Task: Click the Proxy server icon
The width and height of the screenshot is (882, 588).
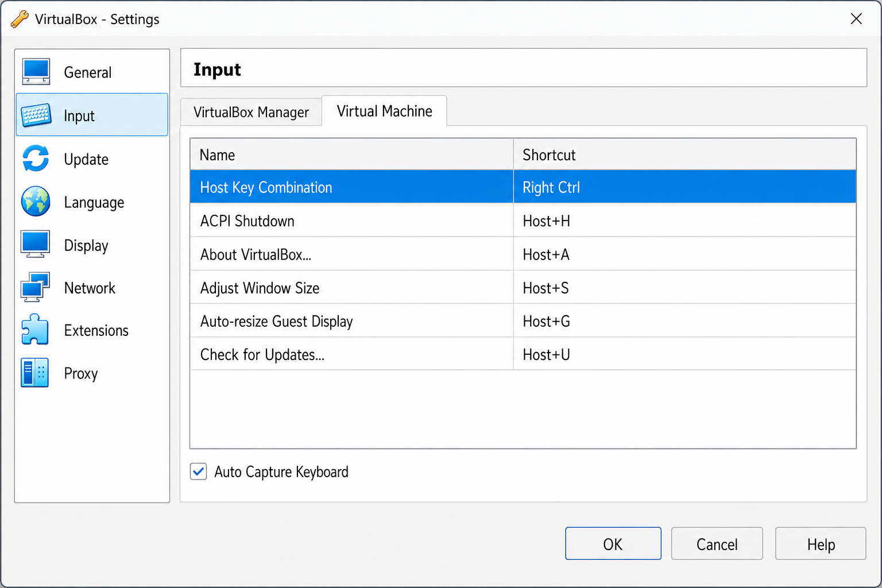Action: 35,373
